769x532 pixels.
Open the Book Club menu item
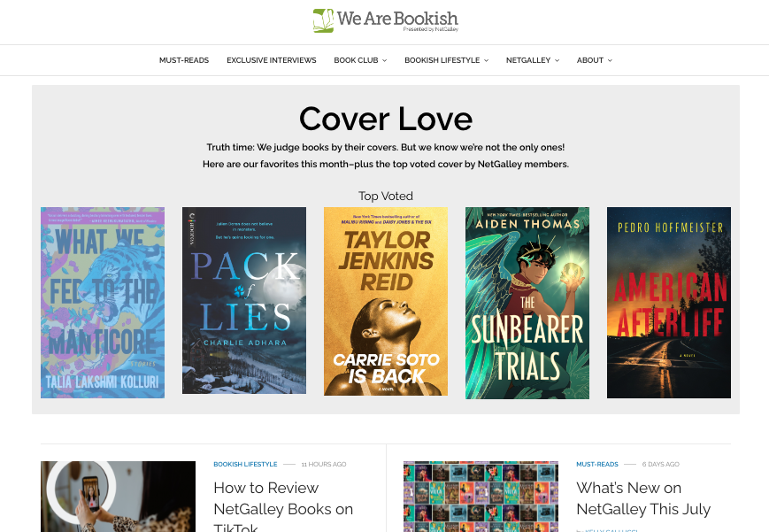pos(356,60)
